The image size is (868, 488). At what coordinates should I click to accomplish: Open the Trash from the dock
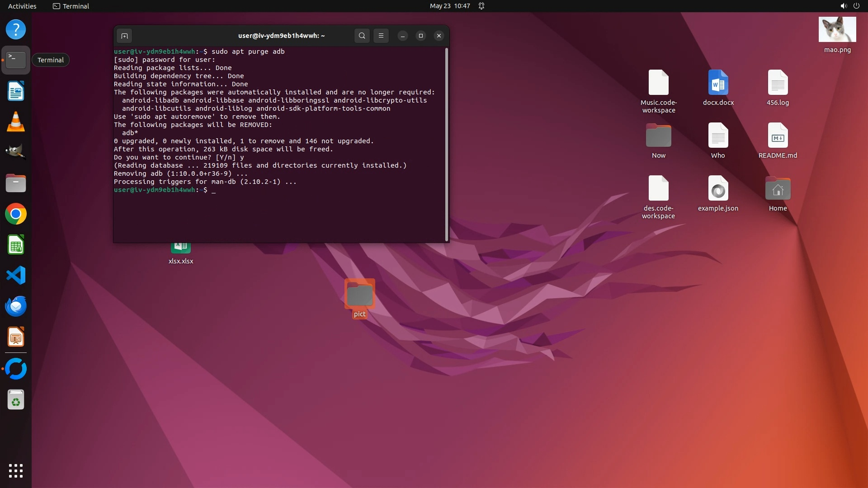[x=16, y=400]
